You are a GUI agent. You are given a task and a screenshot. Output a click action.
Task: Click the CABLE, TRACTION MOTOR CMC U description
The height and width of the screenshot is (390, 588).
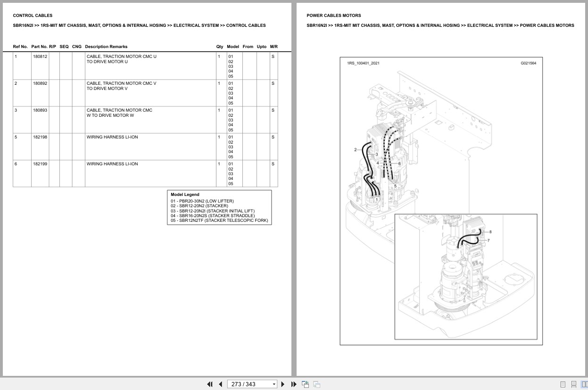tap(121, 59)
